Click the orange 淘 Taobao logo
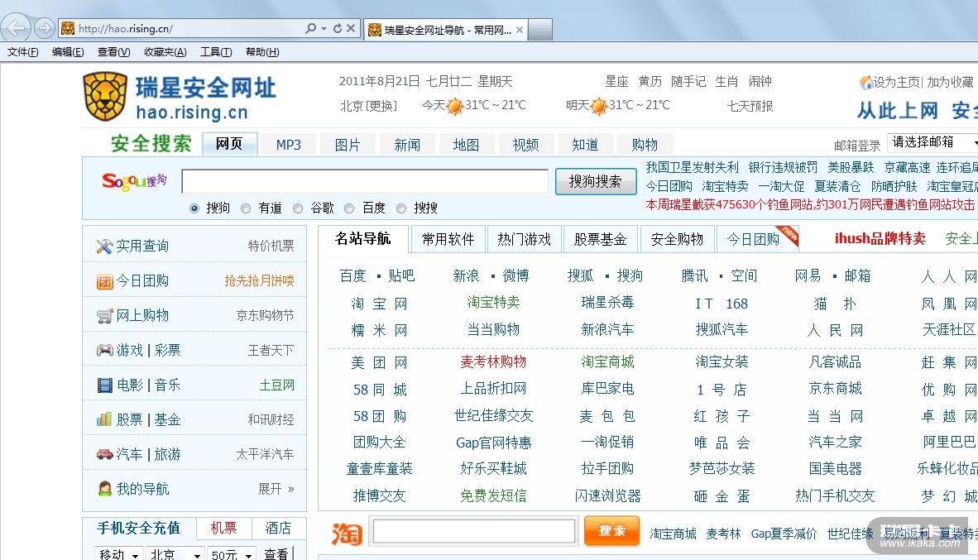The height and width of the screenshot is (560, 978). point(348,534)
